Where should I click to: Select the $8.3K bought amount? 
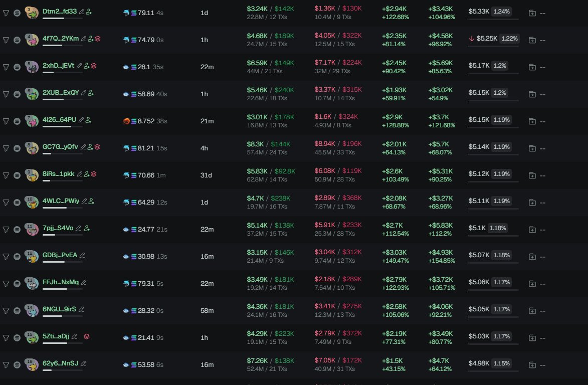point(255,144)
